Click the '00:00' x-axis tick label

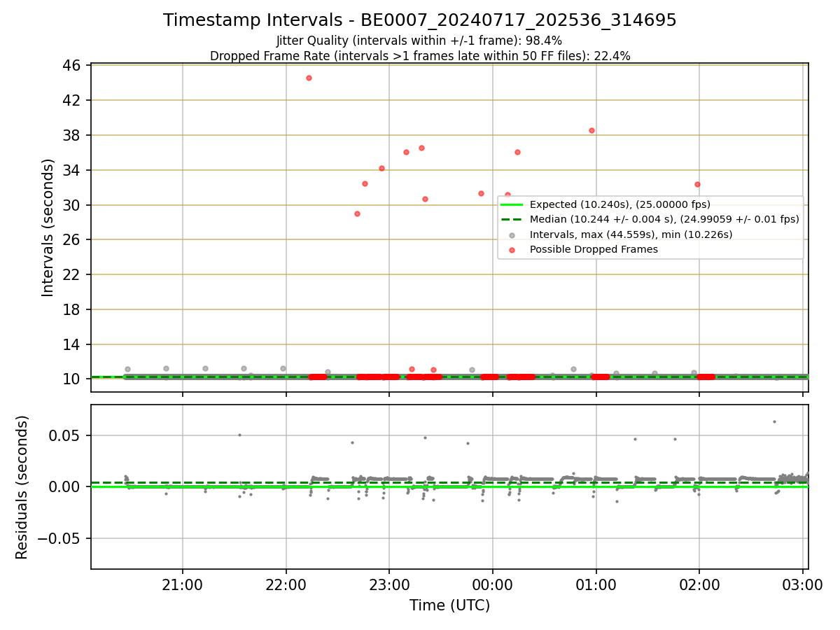(x=493, y=585)
